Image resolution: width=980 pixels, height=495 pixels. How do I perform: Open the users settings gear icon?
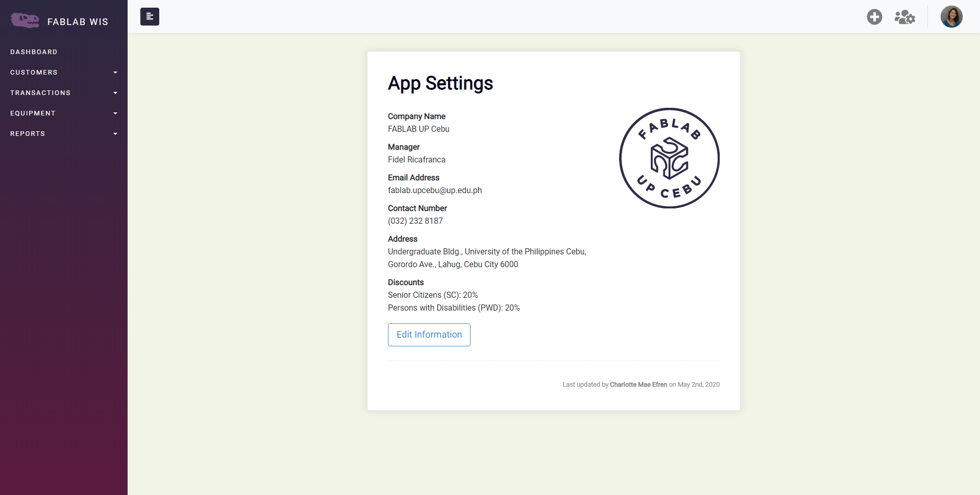click(x=905, y=17)
